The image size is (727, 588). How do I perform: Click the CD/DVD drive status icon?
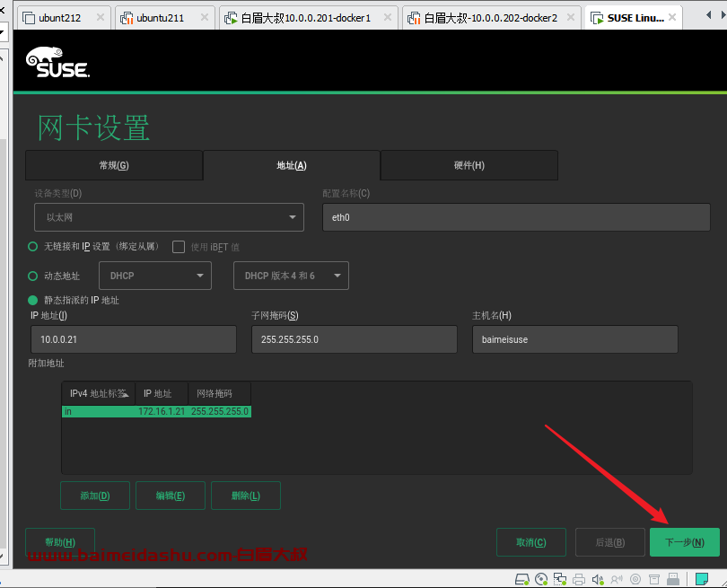[541, 579]
